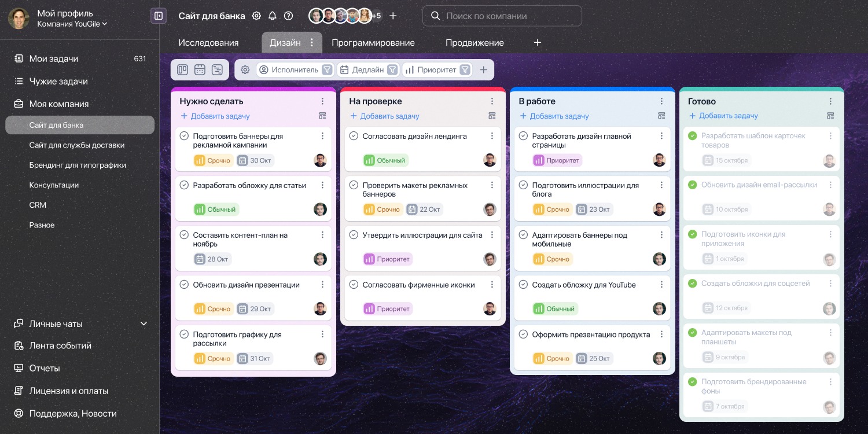Expand the Личные чаты section chevron
Image resolution: width=868 pixels, height=434 pixels.
(144, 323)
